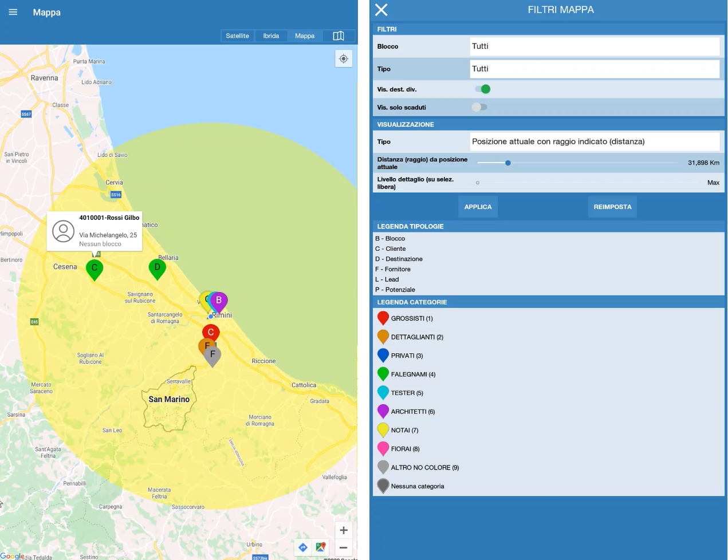Click the distance radius slider handle
This screenshot has width=728, height=560.
click(508, 163)
